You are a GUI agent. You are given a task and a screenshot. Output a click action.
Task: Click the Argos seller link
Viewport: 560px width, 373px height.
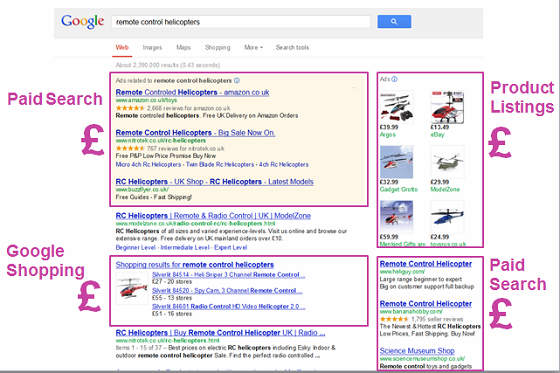388,135
